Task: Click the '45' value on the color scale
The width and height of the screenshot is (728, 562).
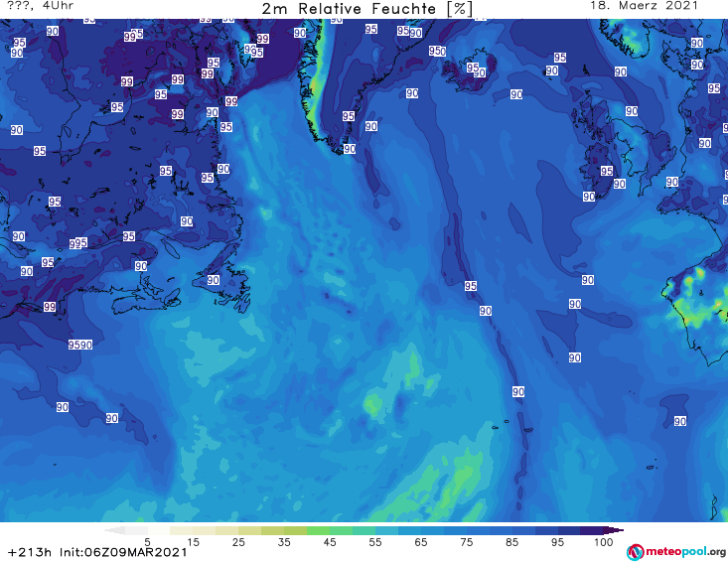Action: (x=330, y=542)
